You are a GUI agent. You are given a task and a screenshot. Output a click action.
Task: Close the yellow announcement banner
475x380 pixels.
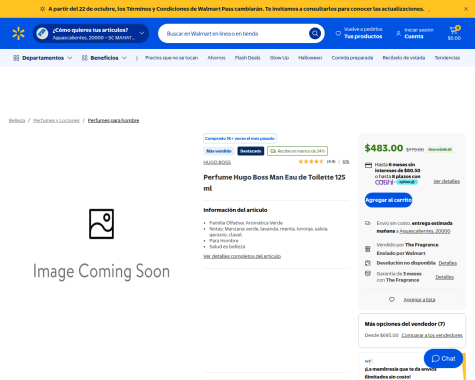coord(466,9)
